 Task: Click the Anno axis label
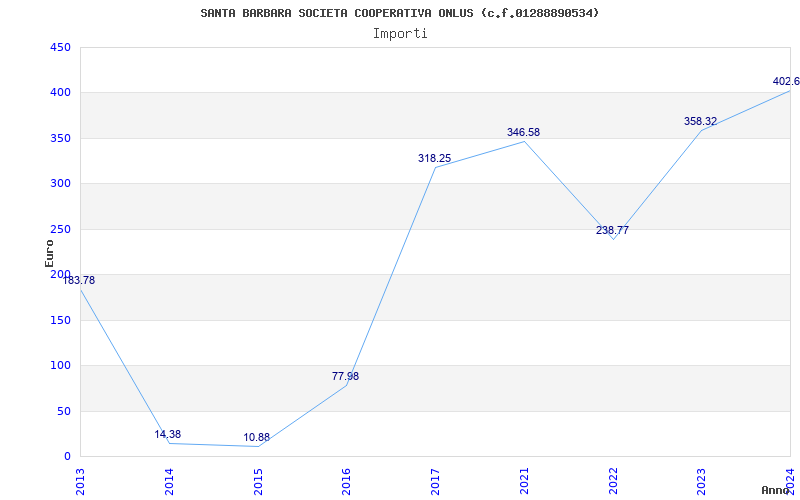pos(775,490)
